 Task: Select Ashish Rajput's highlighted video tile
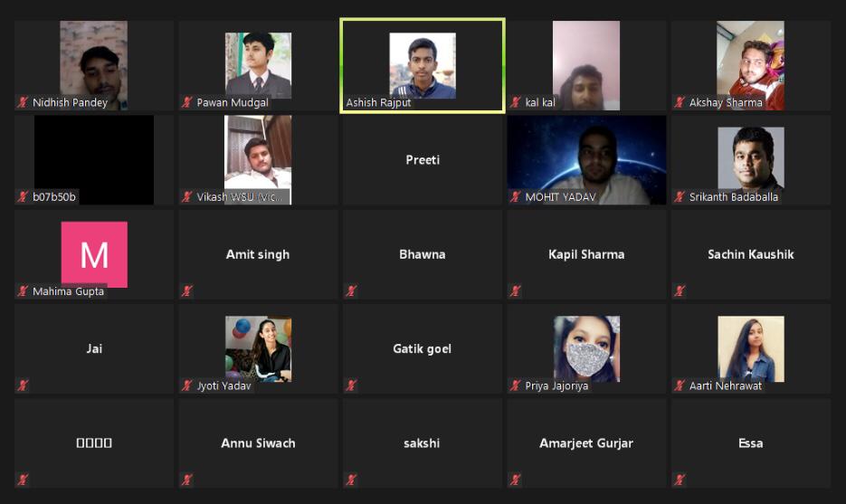[x=423, y=66]
